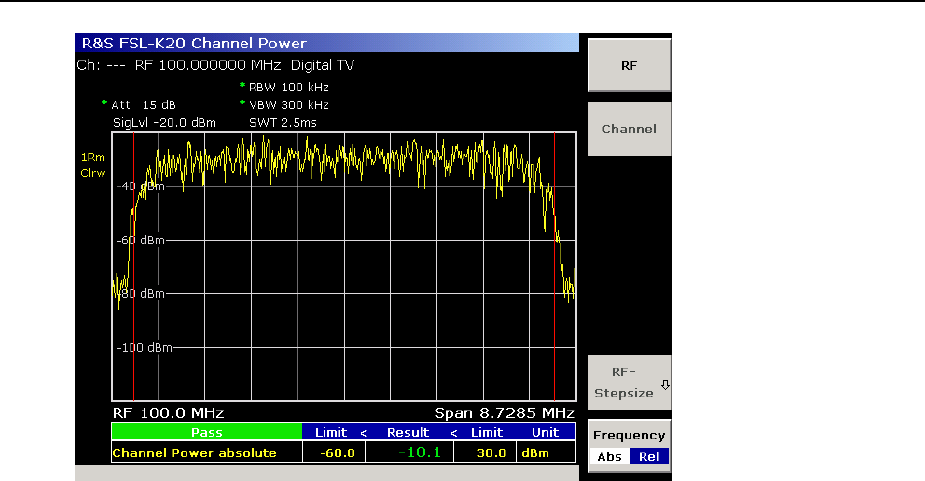
Task: Click the -100 dBm axis label
Action: click(x=145, y=348)
